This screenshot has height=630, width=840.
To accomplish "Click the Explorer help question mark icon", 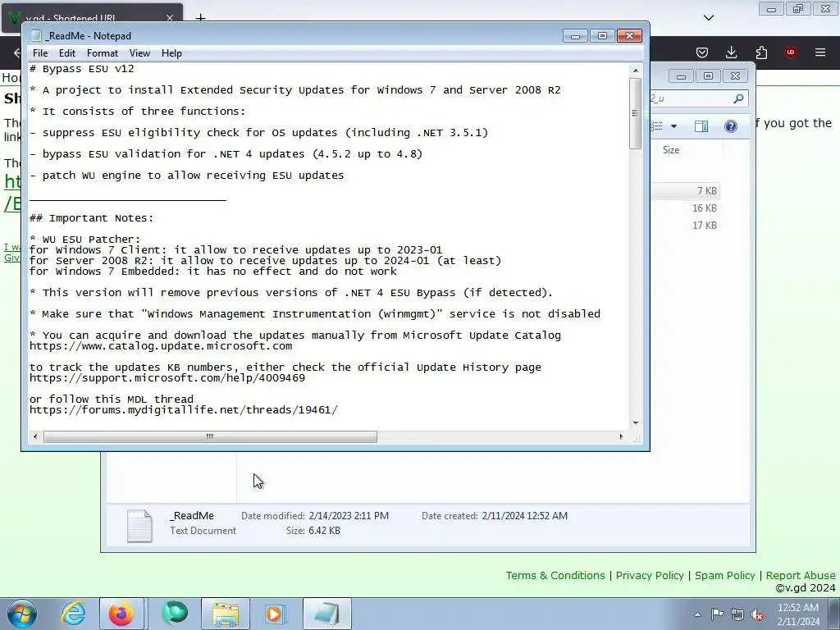I will 731,126.
